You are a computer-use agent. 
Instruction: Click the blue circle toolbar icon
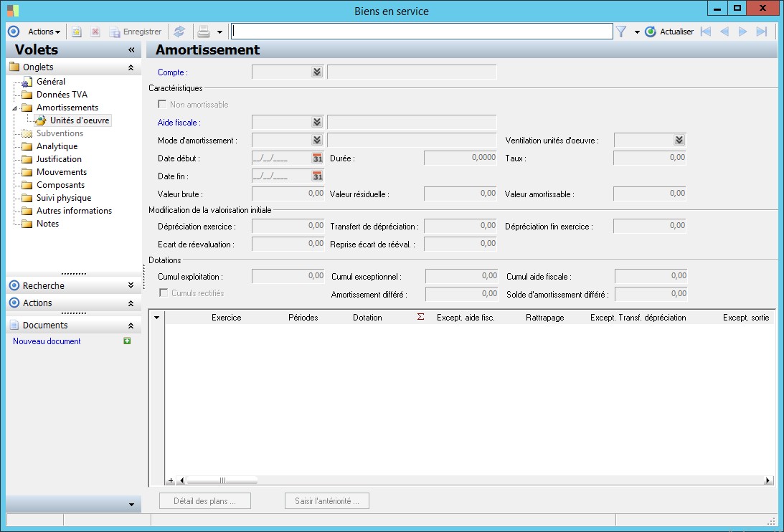pos(14,32)
